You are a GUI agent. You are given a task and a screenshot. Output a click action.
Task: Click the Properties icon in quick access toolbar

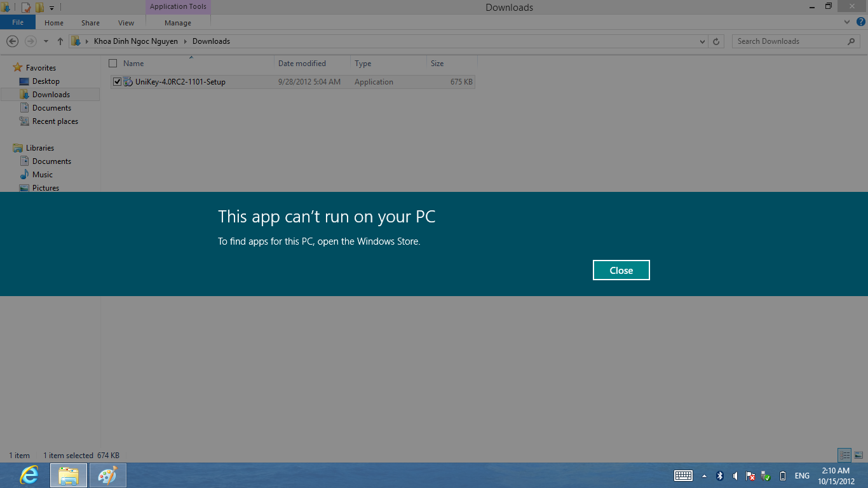coord(26,8)
